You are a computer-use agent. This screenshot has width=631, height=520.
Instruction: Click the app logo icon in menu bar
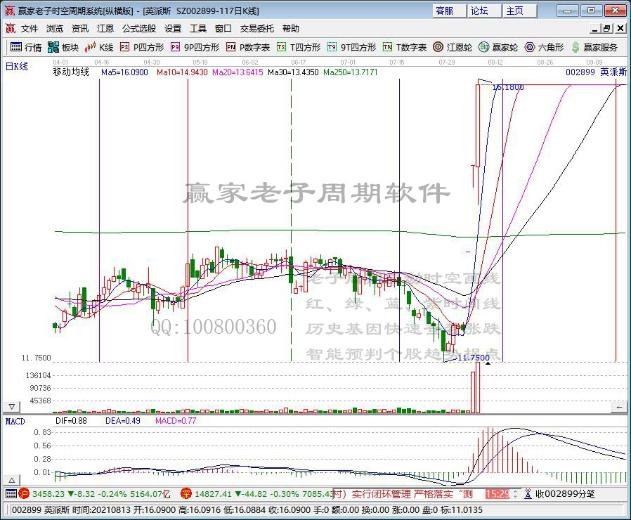[x=10, y=29]
